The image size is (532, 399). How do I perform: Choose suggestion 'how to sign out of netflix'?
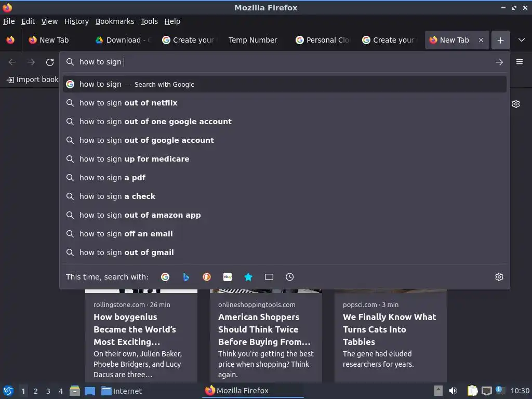[284, 103]
